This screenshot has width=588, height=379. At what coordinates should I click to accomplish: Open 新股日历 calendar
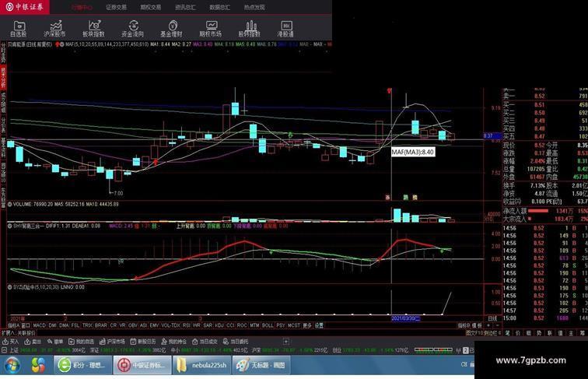143,342
